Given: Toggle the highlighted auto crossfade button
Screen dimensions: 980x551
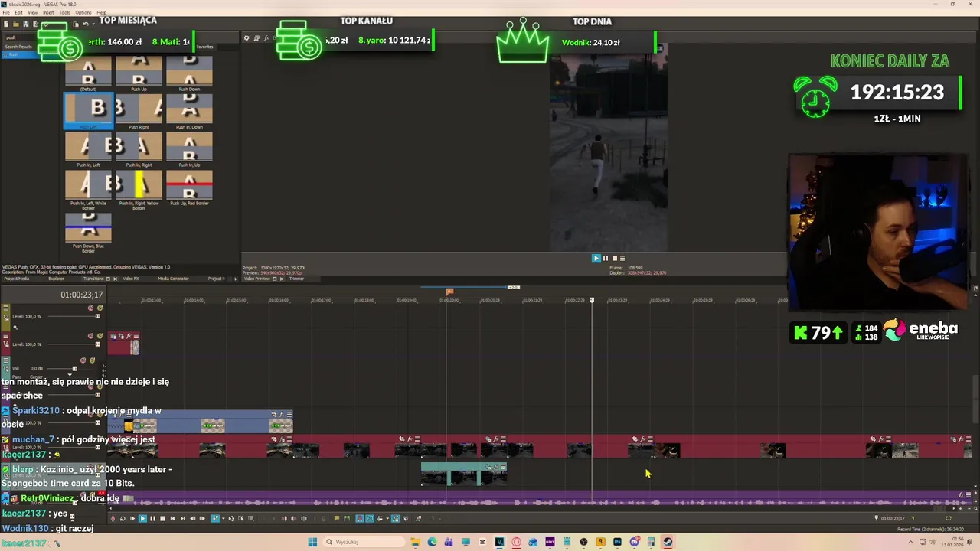Looking at the screenshot, I should pyautogui.click(x=370, y=519).
